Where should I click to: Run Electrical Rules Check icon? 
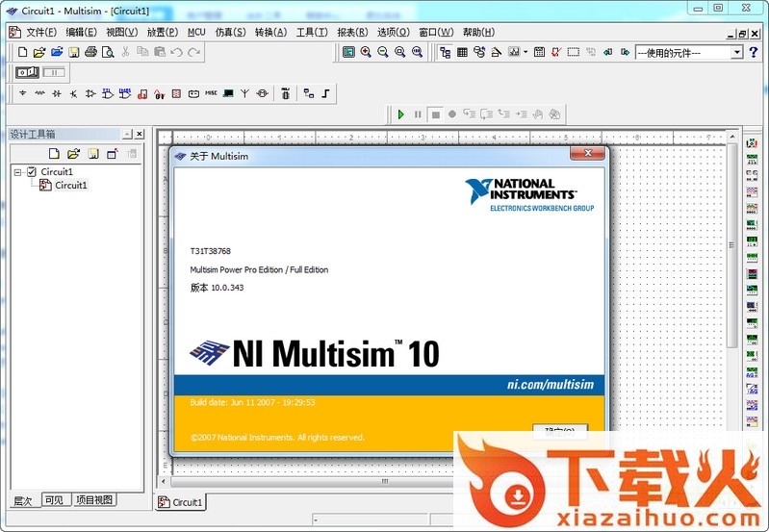point(556,52)
